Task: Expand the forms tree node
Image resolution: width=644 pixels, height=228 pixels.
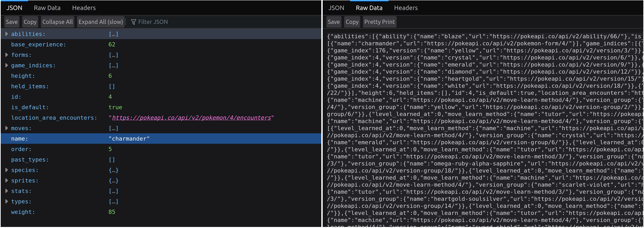Action: coord(7,55)
